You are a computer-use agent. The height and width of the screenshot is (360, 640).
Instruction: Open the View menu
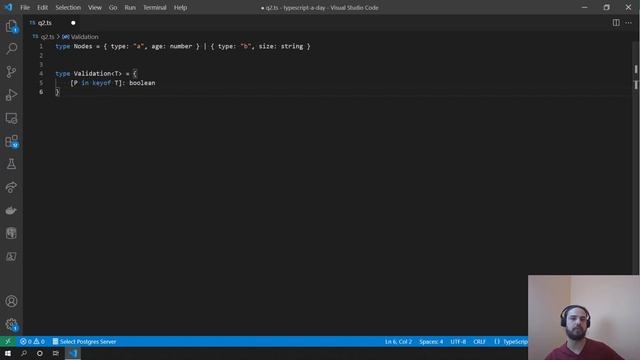coord(95,7)
